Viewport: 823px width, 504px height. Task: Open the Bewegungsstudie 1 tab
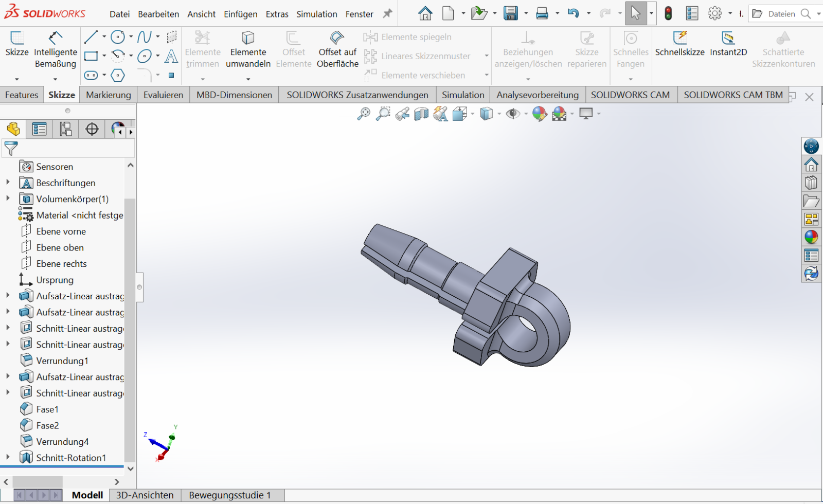229,495
